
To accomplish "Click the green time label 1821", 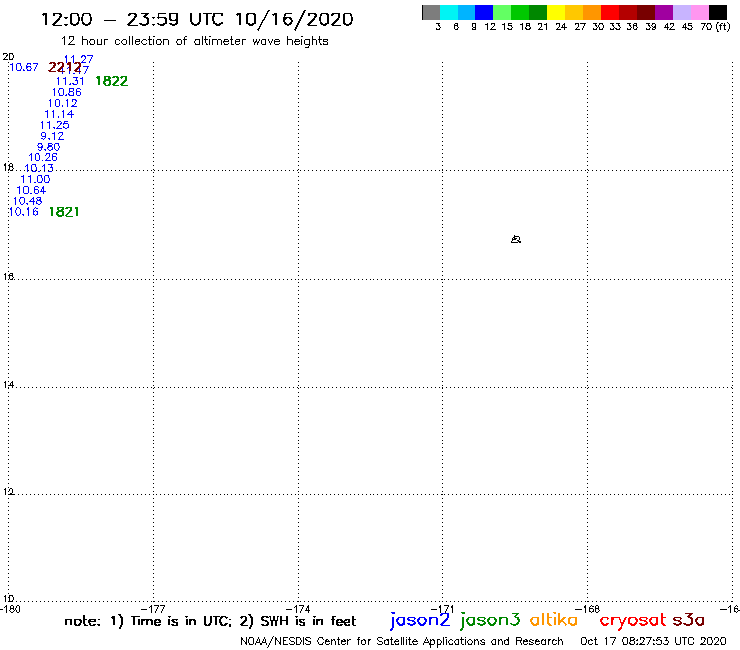I will [64, 212].
